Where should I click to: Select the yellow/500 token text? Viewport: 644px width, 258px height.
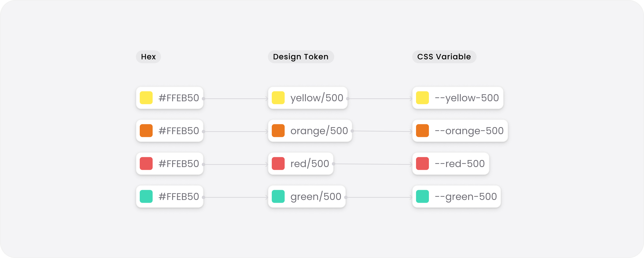click(317, 98)
